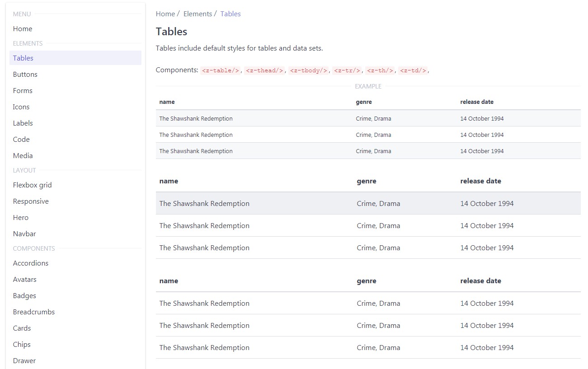Click 'The Shawshank Redemption' in the highlighted gray row

204,204
